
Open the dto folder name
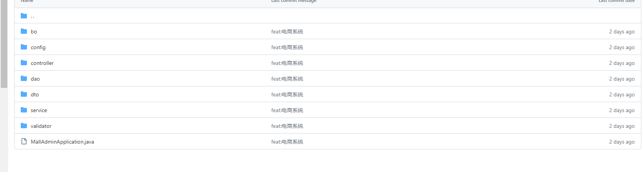[35, 94]
